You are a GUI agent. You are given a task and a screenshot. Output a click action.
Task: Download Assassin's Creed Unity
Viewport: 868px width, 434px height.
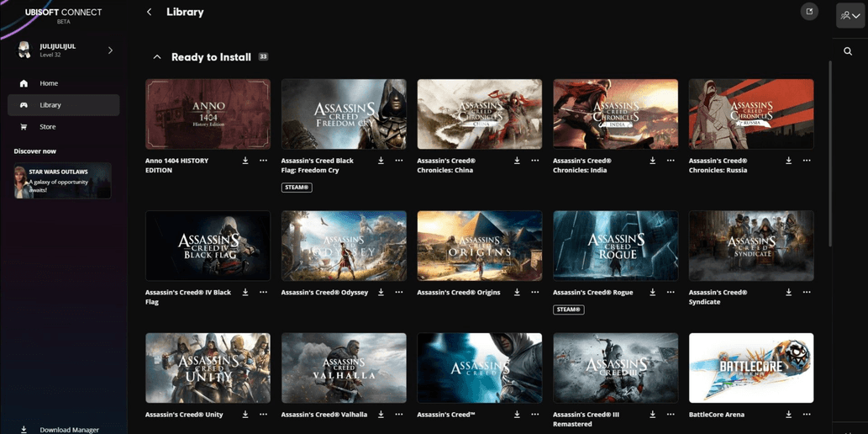tap(245, 414)
